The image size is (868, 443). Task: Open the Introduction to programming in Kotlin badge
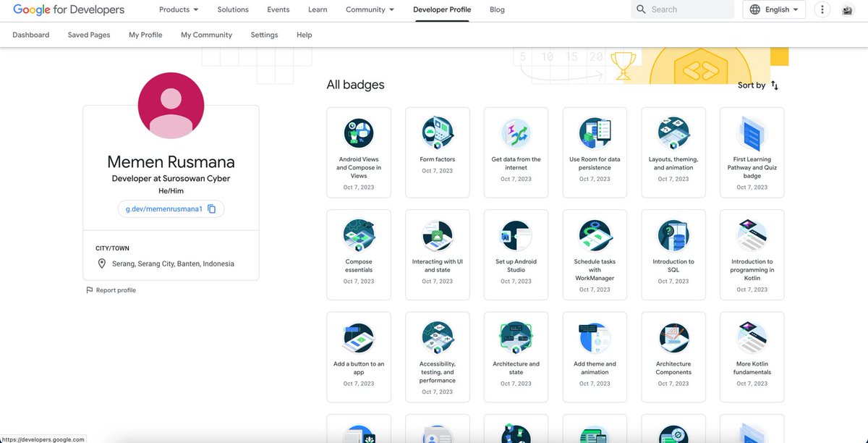(752, 255)
